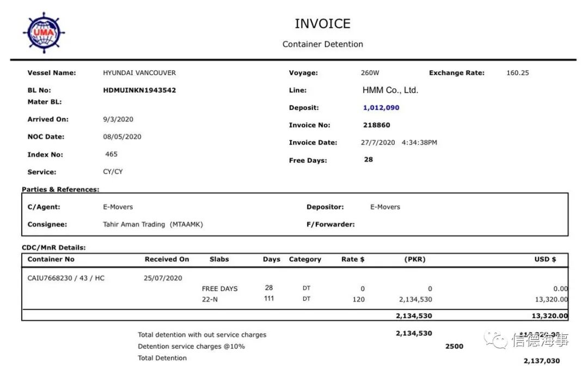
Task: Click the Slabs column header
Action: (x=219, y=259)
